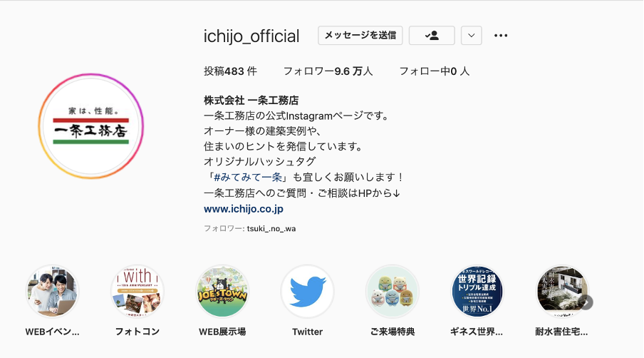The height and width of the screenshot is (358, 644).
Task: Expand suggested accounts with chevron dropdown
Action: click(471, 36)
